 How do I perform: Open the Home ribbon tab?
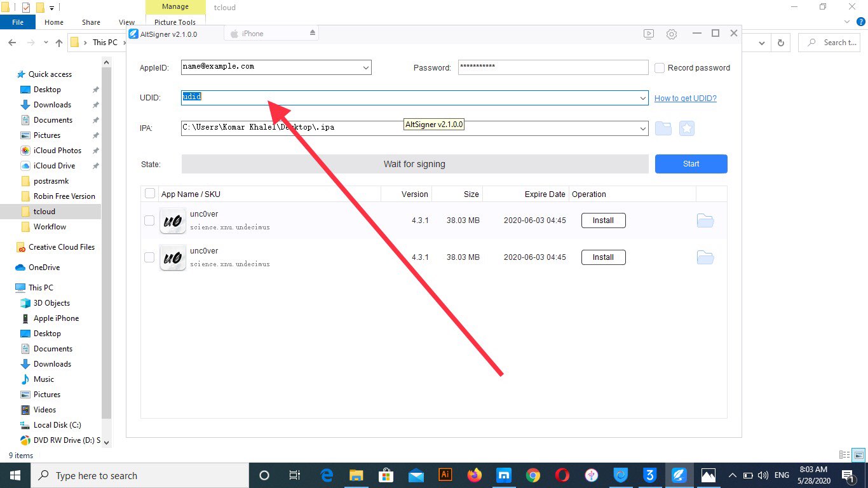pyautogui.click(x=54, y=22)
